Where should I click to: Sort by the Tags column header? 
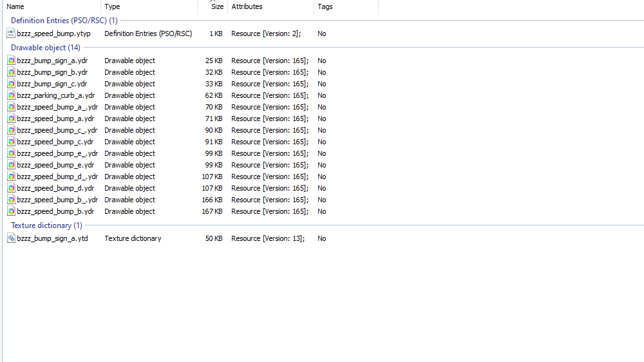pyautogui.click(x=325, y=6)
